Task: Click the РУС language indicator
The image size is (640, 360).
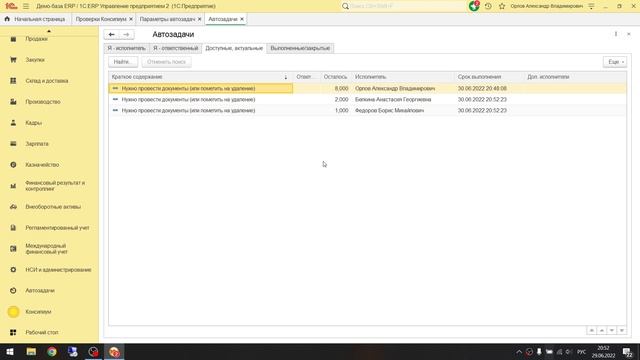Action: pyautogui.click(x=582, y=352)
